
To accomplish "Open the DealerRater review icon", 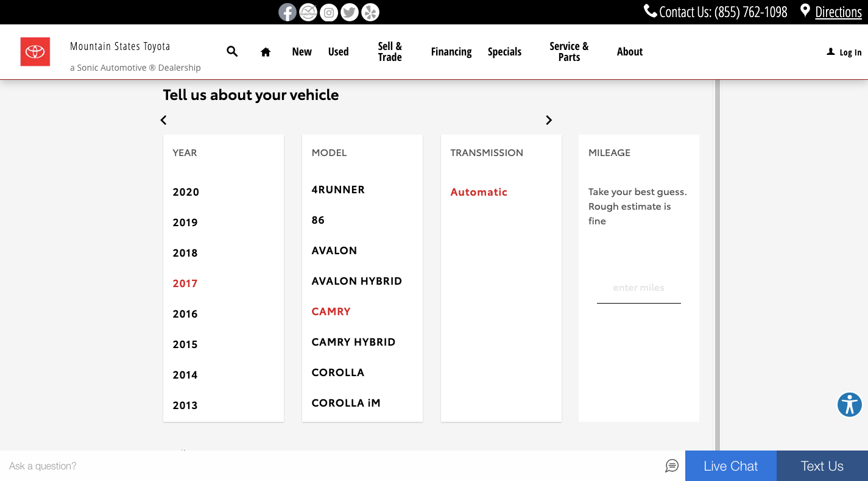I will pyautogui.click(x=308, y=12).
